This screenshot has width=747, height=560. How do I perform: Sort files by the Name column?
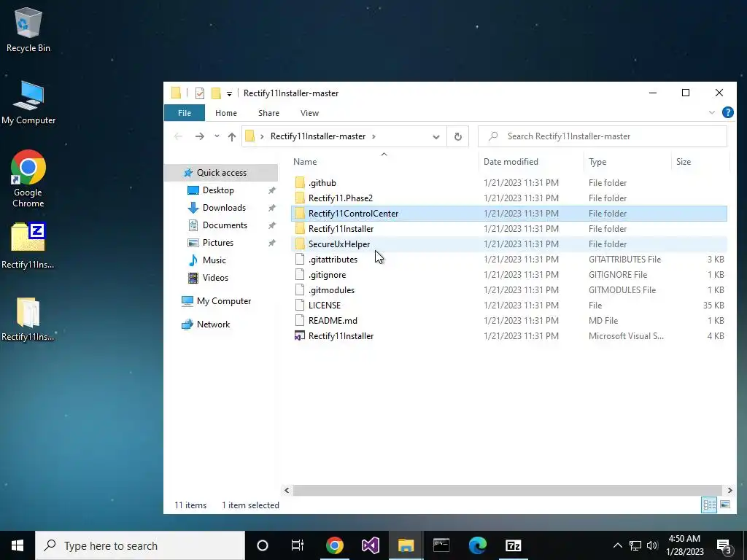384,161
